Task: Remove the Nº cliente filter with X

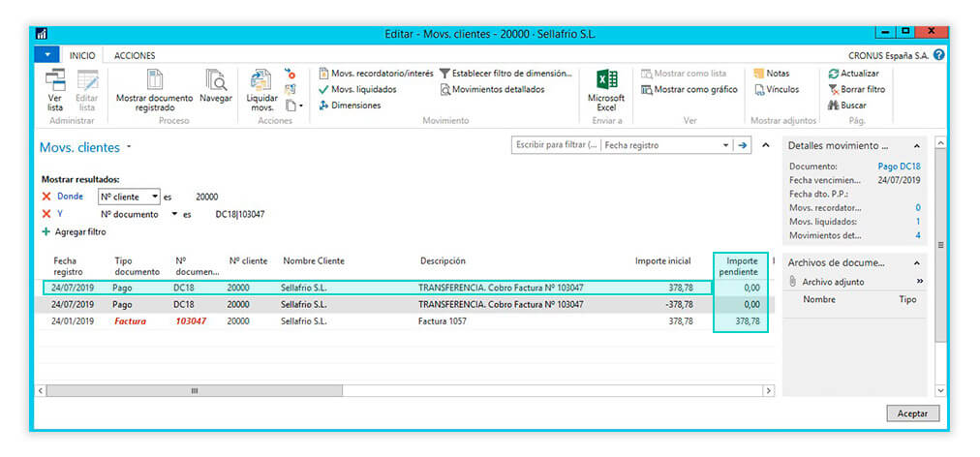Action: [x=46, y=197]
